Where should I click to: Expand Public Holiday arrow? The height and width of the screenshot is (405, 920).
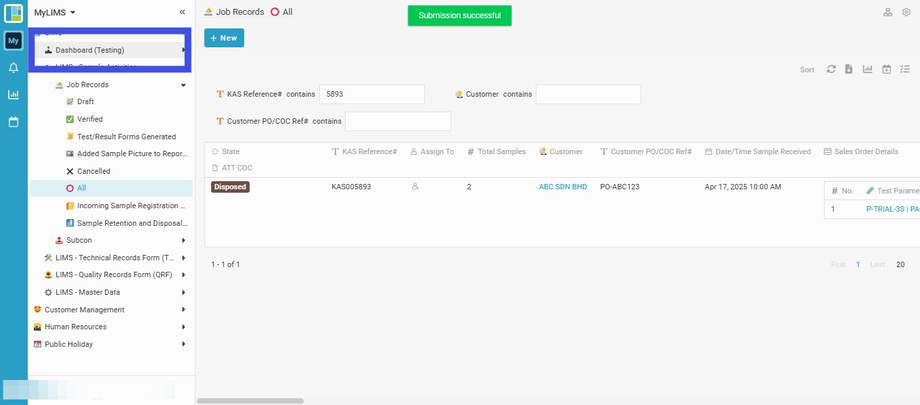(184, 345)
